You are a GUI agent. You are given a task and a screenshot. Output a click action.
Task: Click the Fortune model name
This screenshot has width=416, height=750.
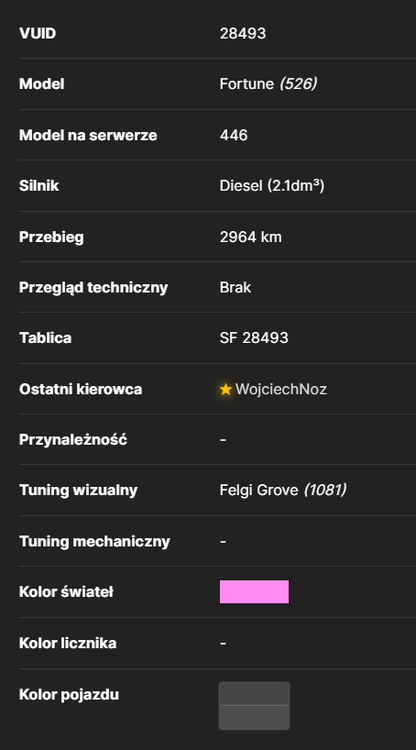[247, 84]
